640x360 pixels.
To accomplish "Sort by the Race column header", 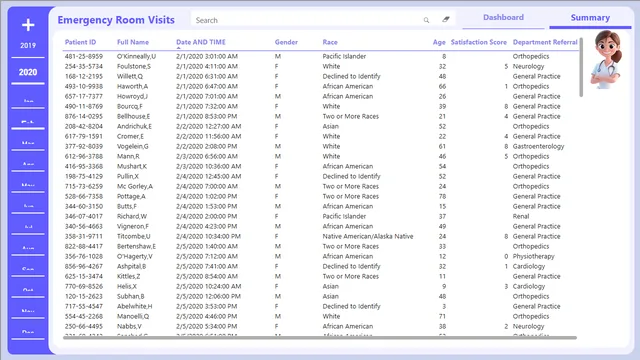I will pos(330,42).
